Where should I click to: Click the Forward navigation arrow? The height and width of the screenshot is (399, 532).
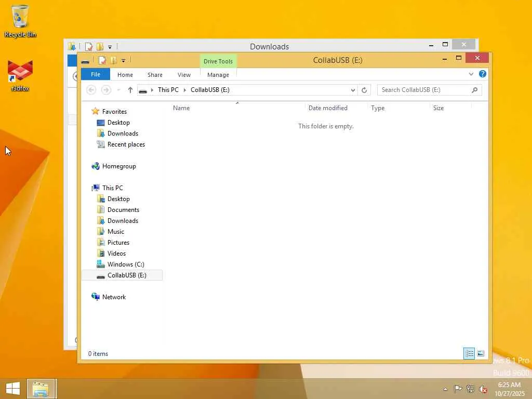point(106,90)
